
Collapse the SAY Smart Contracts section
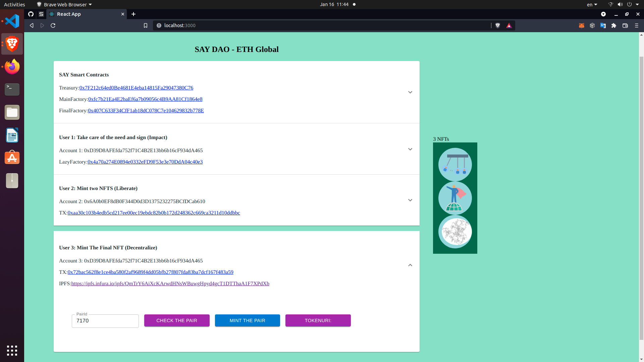(410, 92)
